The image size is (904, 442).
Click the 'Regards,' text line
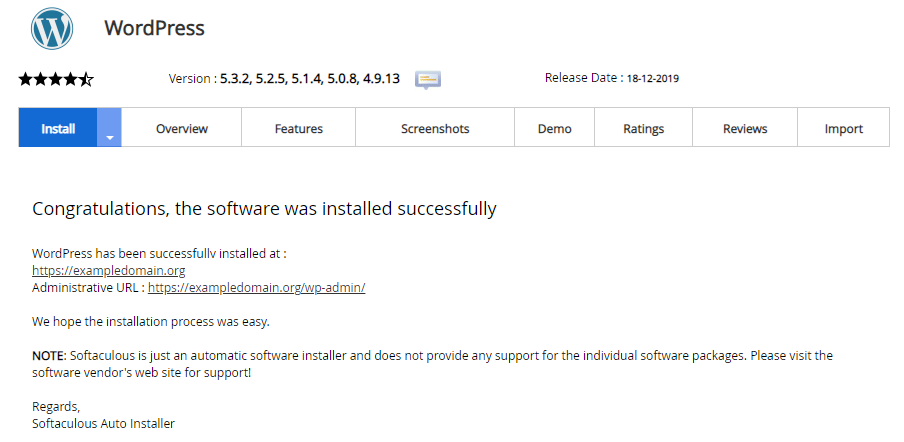[56, 407]
